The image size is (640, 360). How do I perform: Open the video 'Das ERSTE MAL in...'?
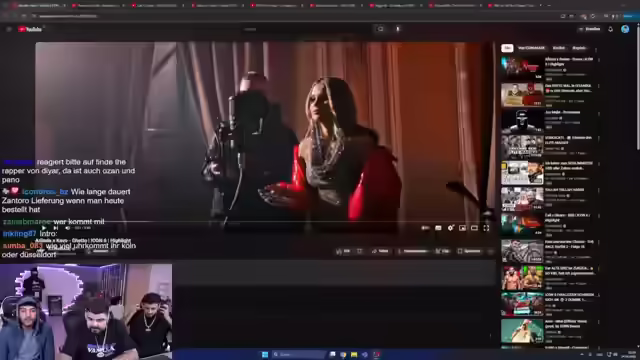pyautogui.click(x=568, y=88)
